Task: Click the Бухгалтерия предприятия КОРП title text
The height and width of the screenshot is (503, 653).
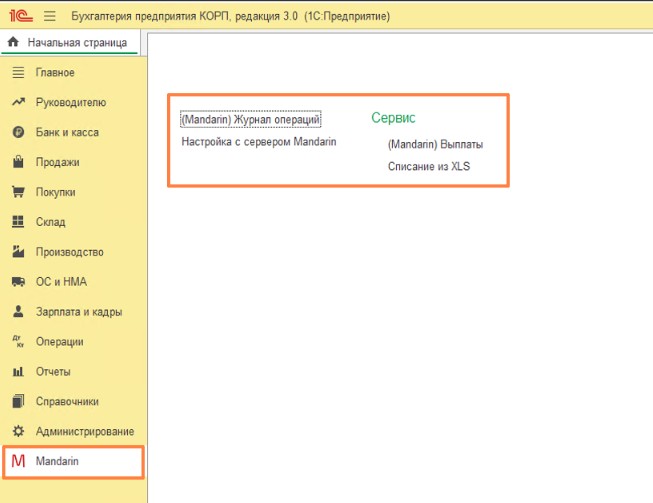Action: 231,16
